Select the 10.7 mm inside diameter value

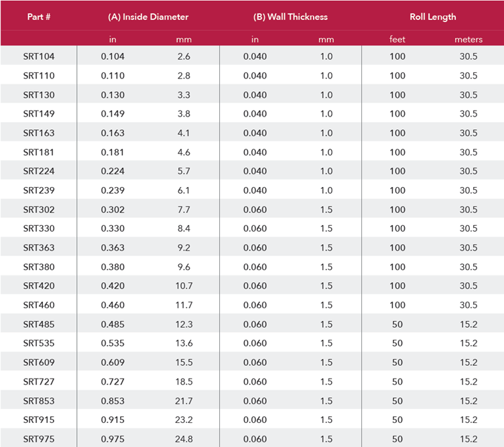[184, 286]
